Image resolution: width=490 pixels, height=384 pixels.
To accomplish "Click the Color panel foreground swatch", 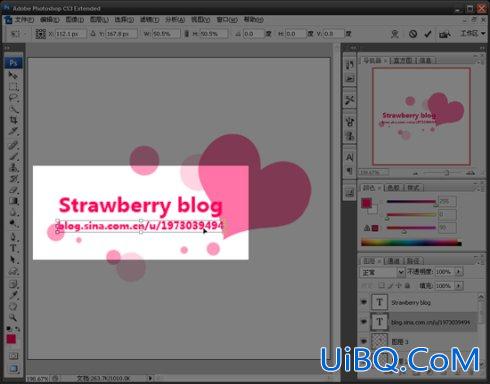I will [367, 203].
